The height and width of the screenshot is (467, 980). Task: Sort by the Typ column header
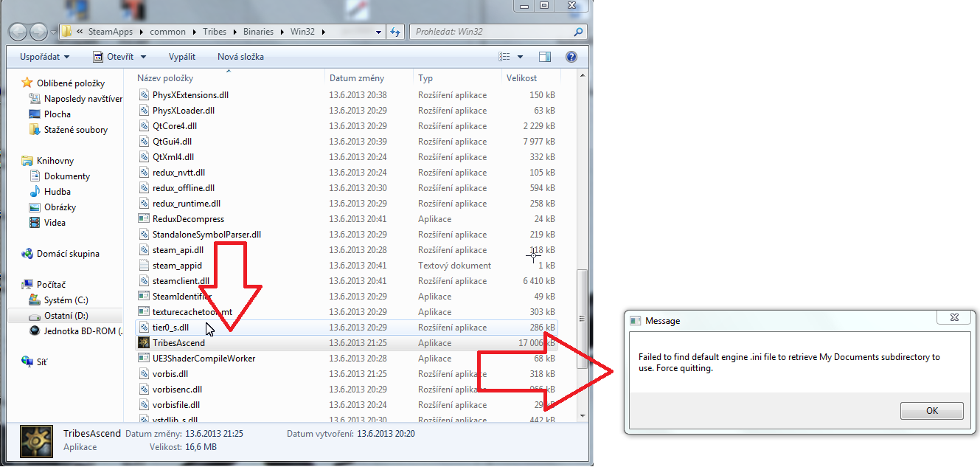tap(458, 77)
